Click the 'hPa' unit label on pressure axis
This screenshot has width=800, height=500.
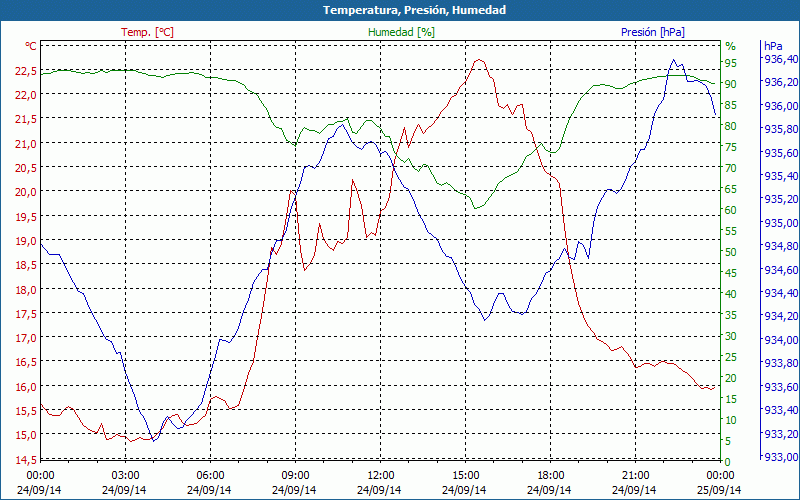772,46
